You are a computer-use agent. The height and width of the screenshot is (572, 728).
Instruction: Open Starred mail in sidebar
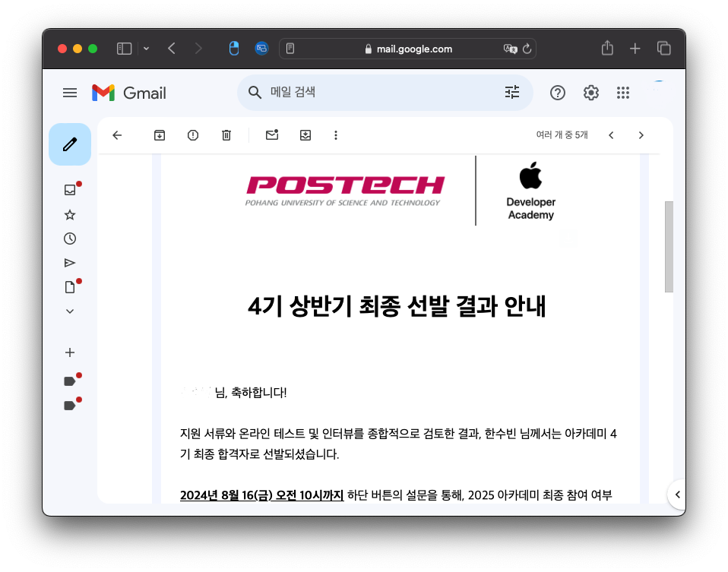pyautogui.click(x=70, y=214)
